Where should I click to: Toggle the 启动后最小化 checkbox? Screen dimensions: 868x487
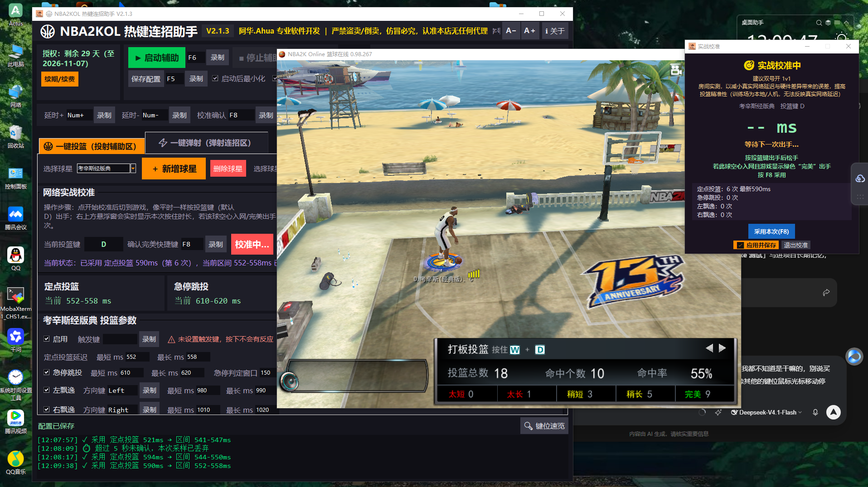pyautogui.click(x=215, y=78)
